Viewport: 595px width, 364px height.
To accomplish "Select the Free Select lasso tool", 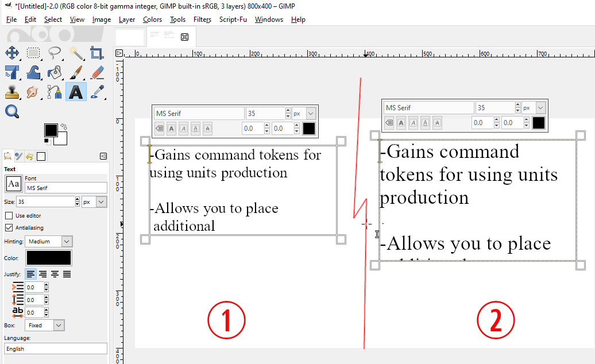I will [x=55, y=52].
